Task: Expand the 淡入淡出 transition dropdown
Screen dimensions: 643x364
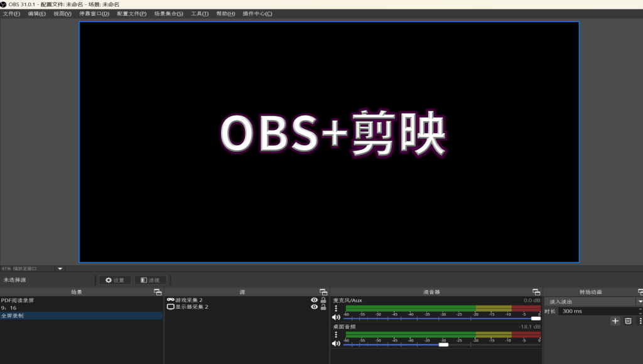Action: [x=639, y=302]
